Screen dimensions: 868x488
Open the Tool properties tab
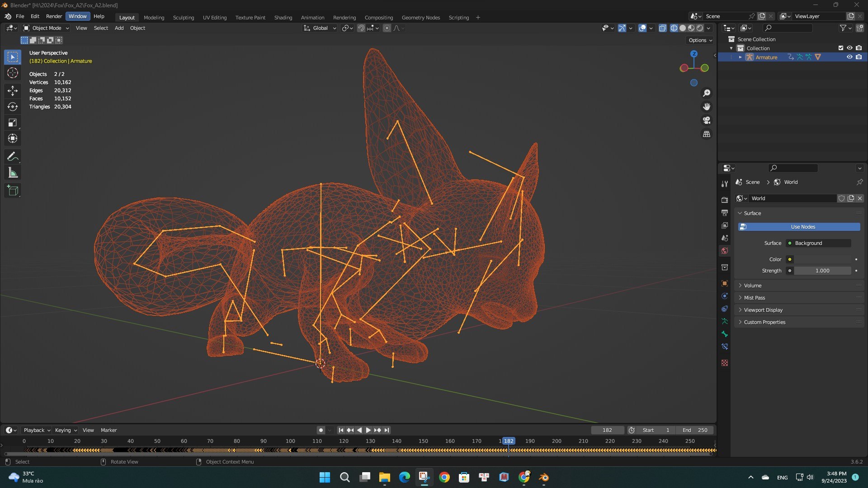tap(725, 184)
